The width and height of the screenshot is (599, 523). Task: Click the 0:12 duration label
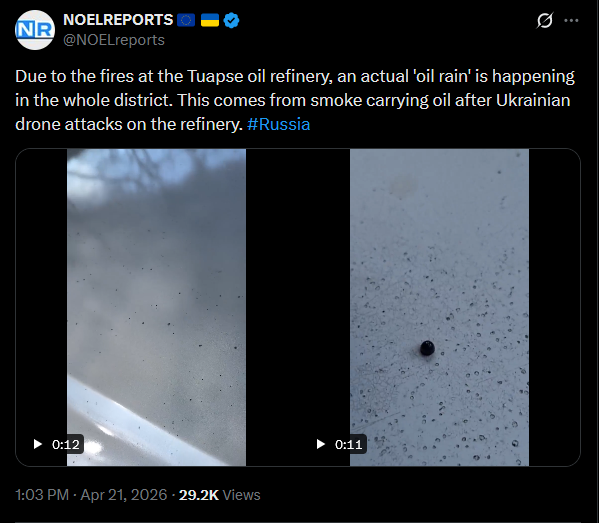pyautogui.click(x=66, y=444)
